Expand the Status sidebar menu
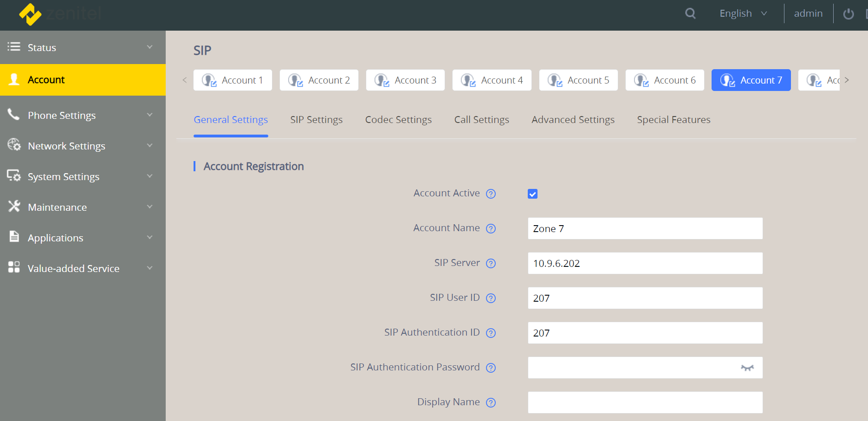This screenshot has width=868, height=421. pos(83,47)
